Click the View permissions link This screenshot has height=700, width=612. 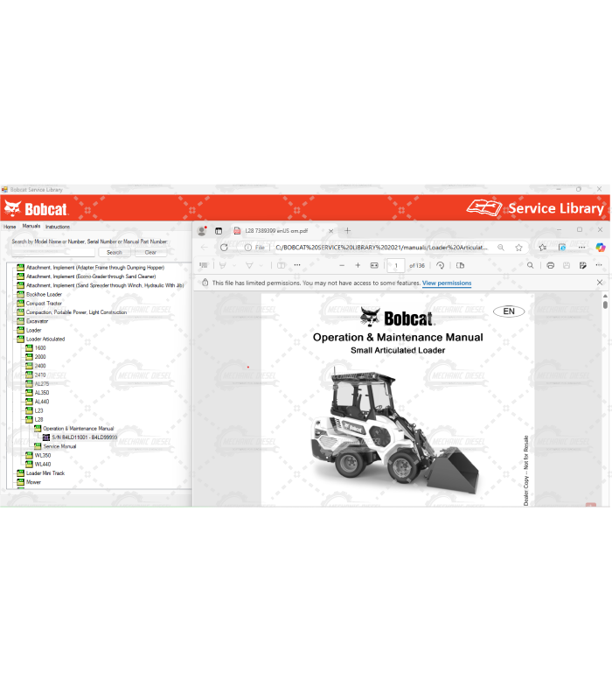click(447, 283)
